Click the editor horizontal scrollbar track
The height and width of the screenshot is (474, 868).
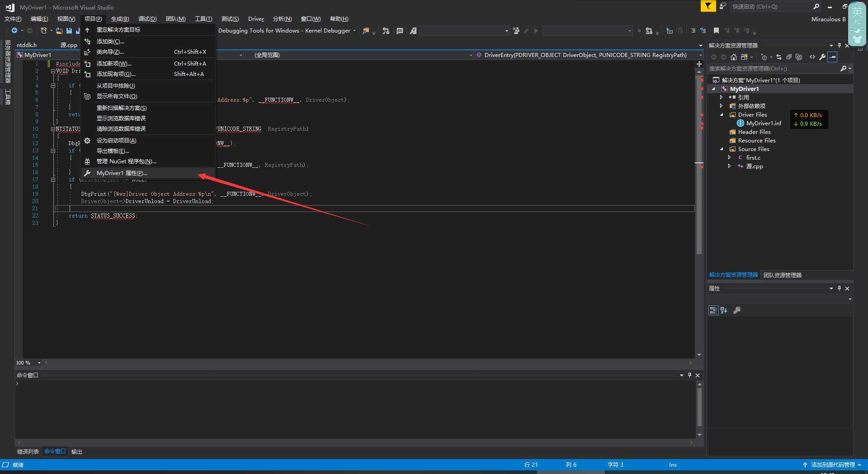pos(368,363)
